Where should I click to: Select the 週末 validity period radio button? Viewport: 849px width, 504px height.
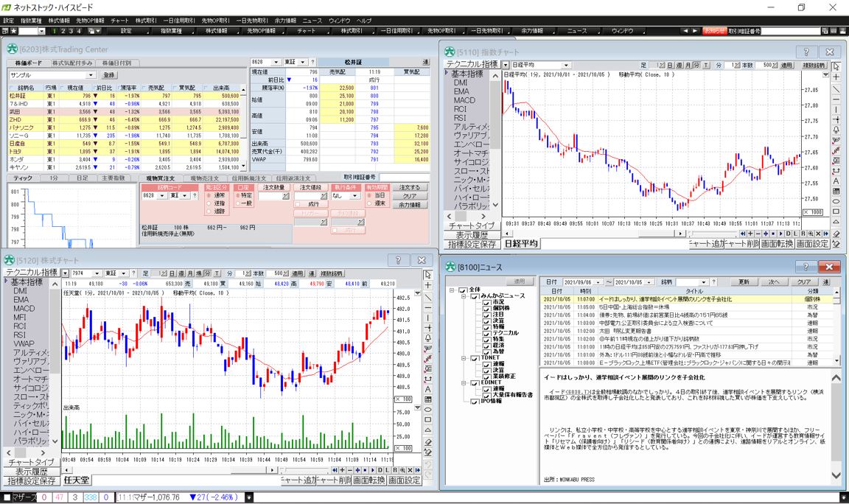click(368, 203)
